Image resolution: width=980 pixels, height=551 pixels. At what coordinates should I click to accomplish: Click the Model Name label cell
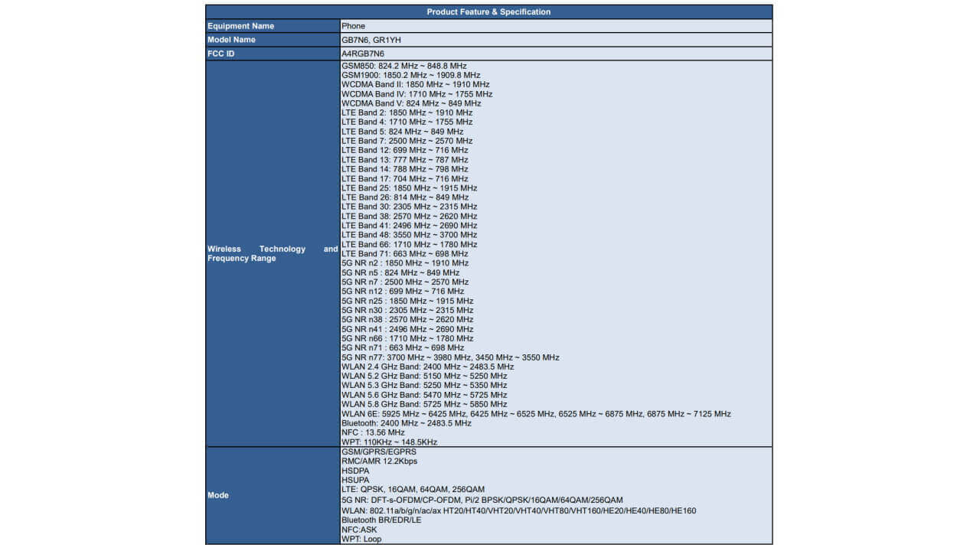click(272, 40)
